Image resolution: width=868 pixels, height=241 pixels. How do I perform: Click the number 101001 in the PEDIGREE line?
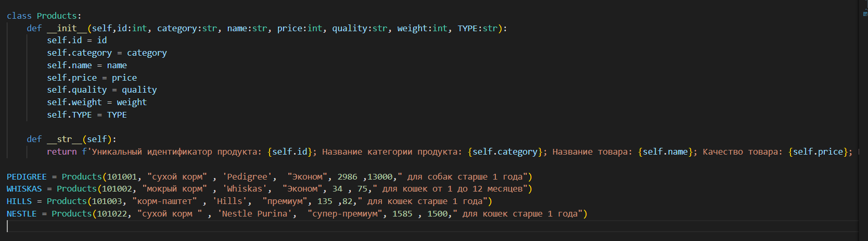(122, 176)
